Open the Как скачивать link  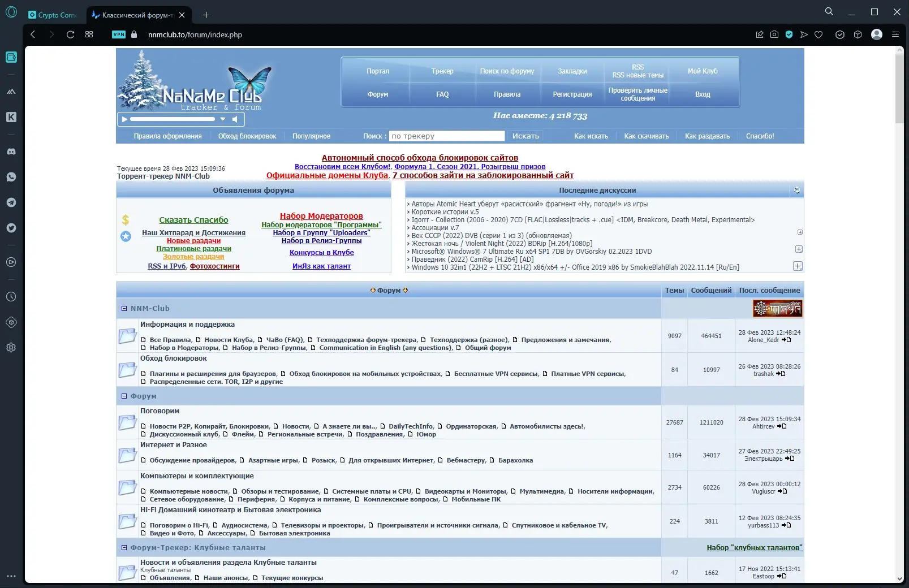pyautogui.click(x=647, y=136)
